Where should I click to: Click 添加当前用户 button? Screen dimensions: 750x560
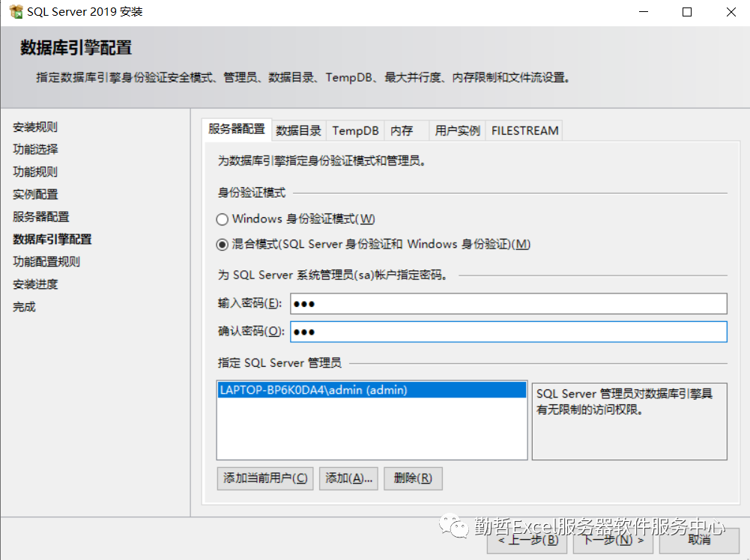pyautogui.click(x=265, y=478)
